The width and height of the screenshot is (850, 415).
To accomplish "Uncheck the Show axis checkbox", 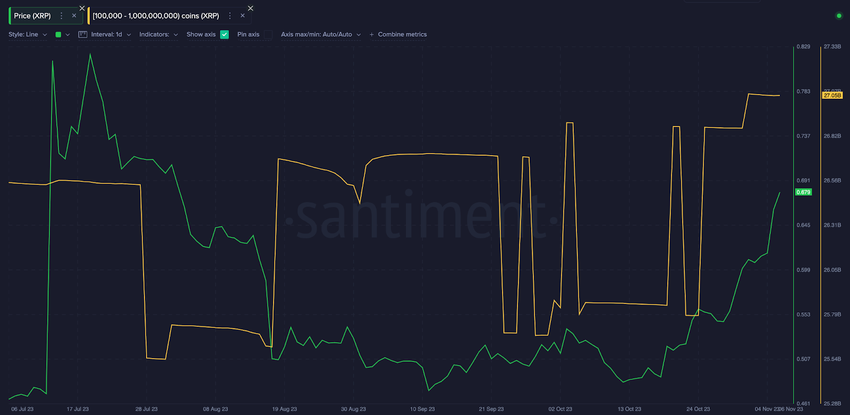I will 224,34.
